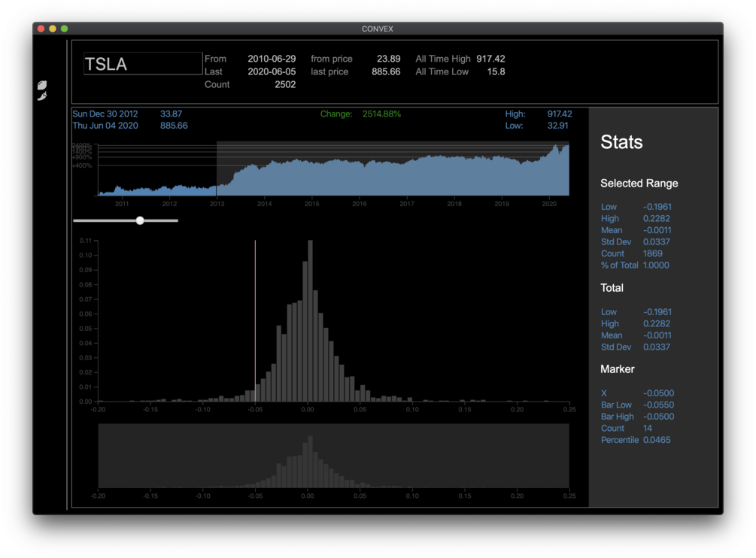Click the end date Thu Jun 04 2020
Viewport: 756px width, 558px height.
[105, 126]
